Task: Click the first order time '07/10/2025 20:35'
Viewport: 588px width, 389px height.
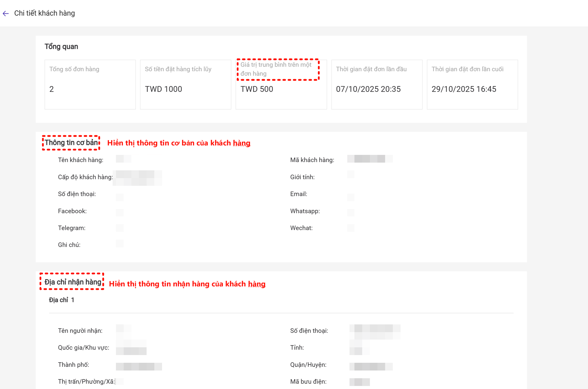Action: point(368,89)
